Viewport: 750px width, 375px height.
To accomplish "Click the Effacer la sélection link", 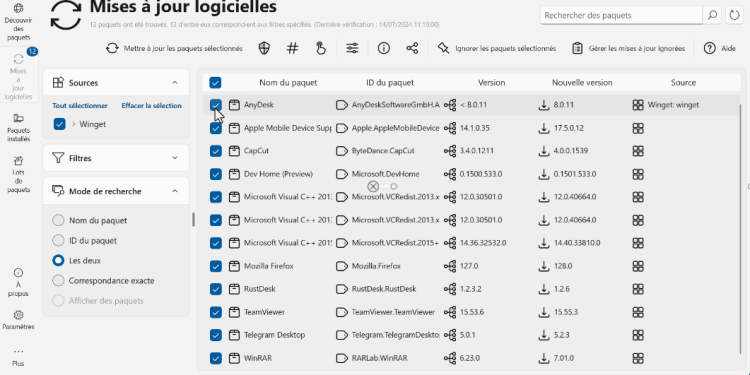I will tap(151, 106).
